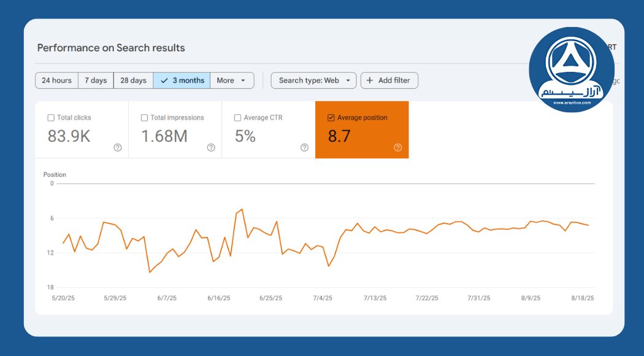
Task: Select the 3 months date range
Action: click(x=182, y=80)
